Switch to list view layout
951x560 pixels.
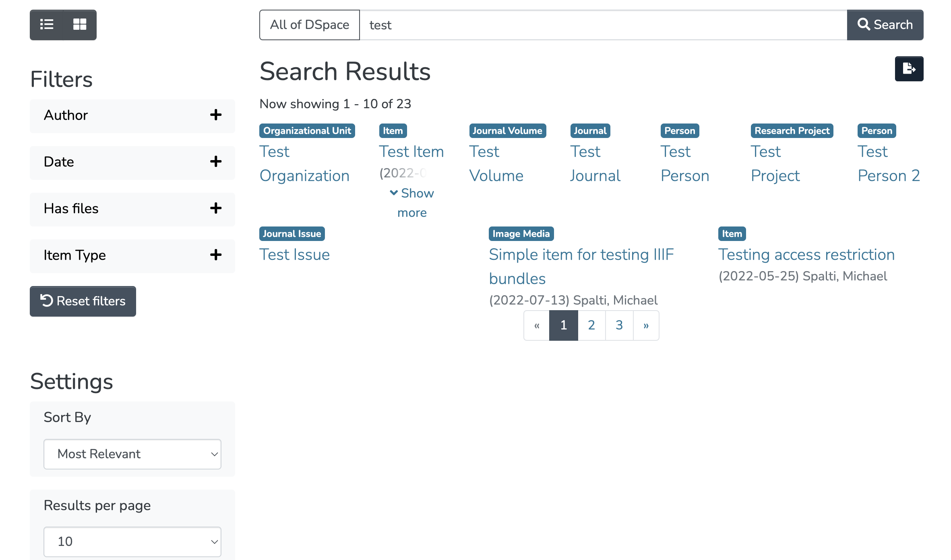[x=47, y=25]
